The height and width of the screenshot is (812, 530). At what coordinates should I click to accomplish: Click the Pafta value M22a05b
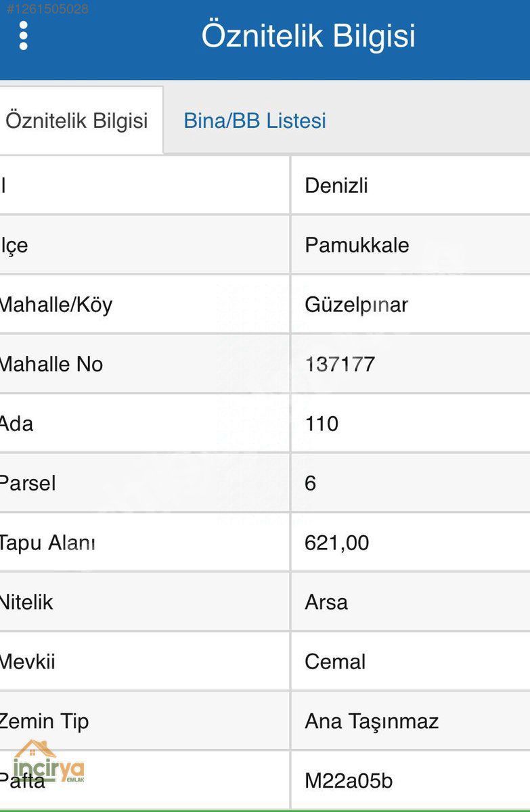point(349,781)
